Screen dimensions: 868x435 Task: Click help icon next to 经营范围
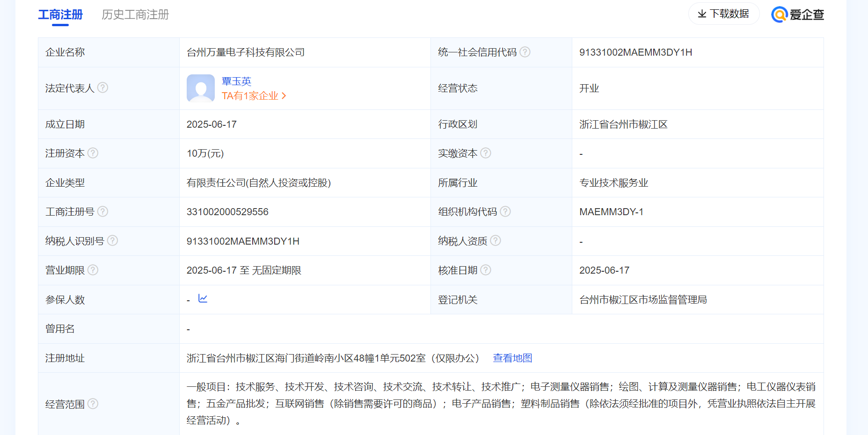[x=93, y=404]
